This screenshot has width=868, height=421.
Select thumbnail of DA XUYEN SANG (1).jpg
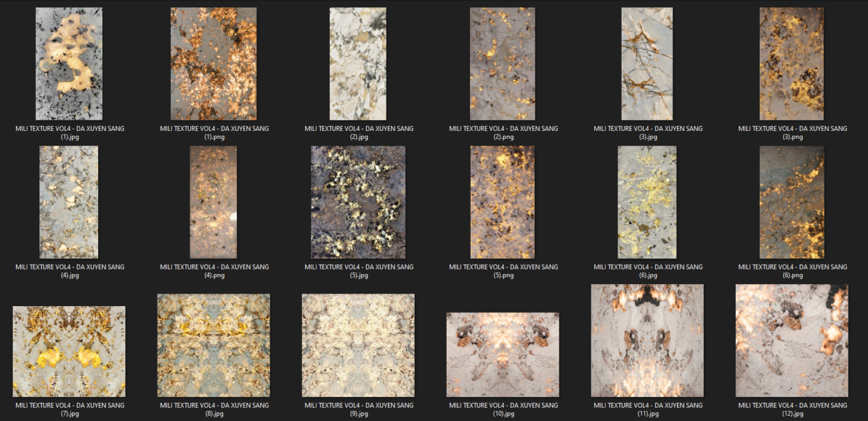pyautogui.click(x=69, y=64)
